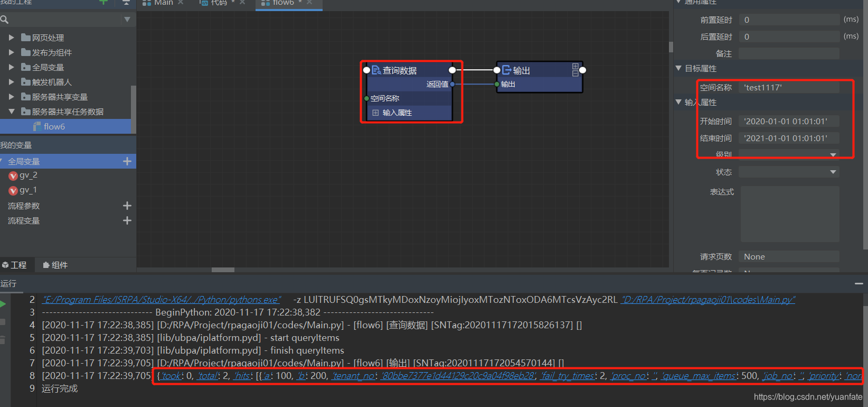Expand the 网页处理 folder

click(11, 38)
